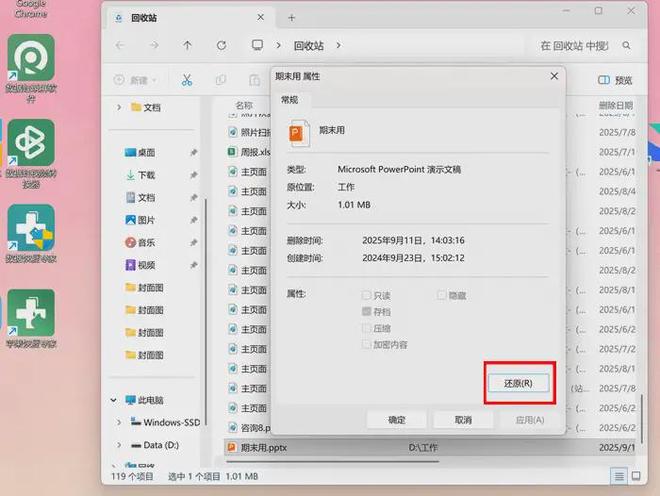Image resolution: width=660 pixels, height=496 pixels.
Task: Open Google Chrome desktop shortcut
Action: click(31, 9)
